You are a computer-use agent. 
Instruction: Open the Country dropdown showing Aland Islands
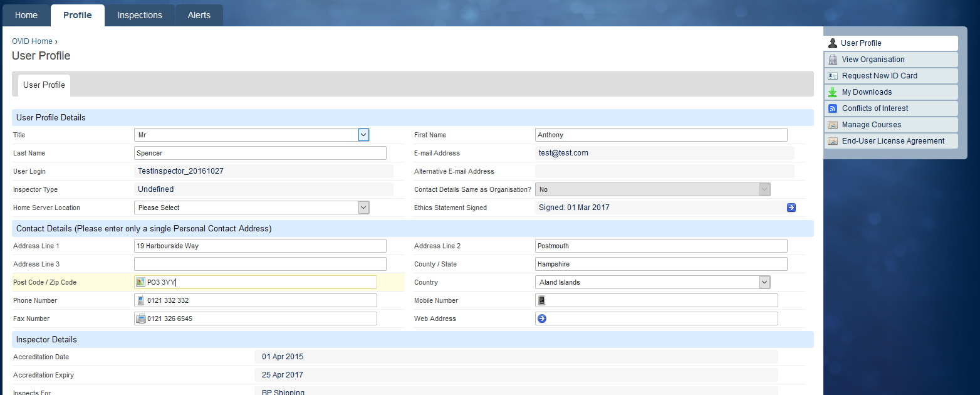point(653,282)
